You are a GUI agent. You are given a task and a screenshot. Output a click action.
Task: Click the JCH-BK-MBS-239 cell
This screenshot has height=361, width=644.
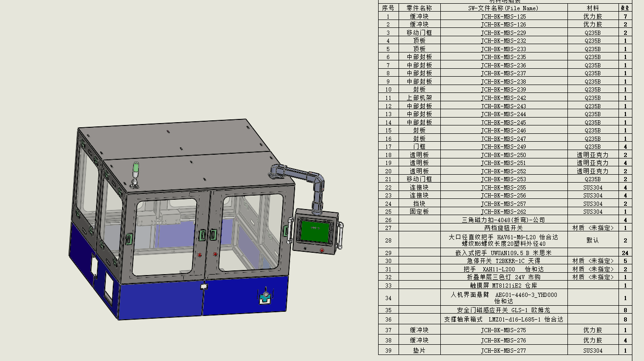[x=503, y=89]
